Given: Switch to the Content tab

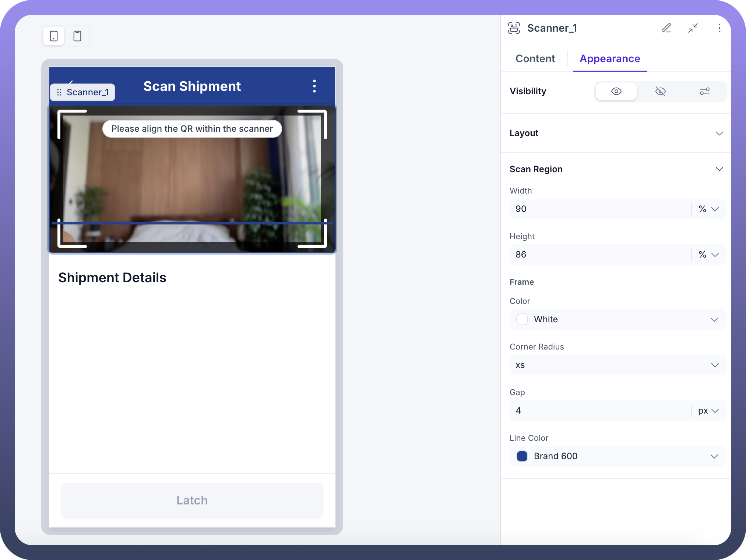Looking at the screenshot, I should [x=535, y=59].
